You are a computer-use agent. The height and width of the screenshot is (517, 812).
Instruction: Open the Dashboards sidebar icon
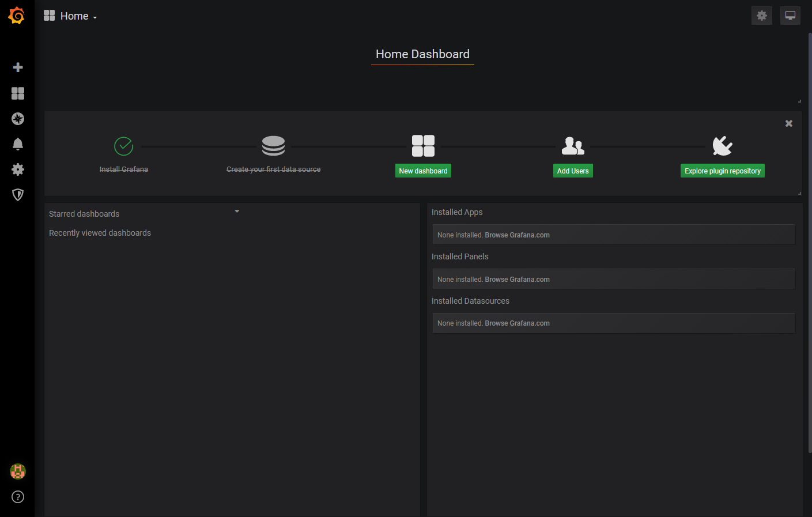[x=18, y=93]
